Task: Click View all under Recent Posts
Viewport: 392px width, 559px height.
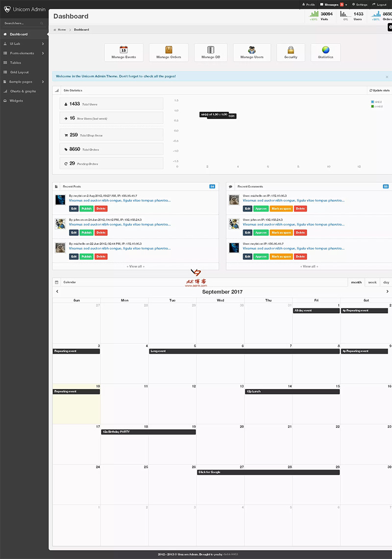Action: pyautogui.click(x=136, y=267)
